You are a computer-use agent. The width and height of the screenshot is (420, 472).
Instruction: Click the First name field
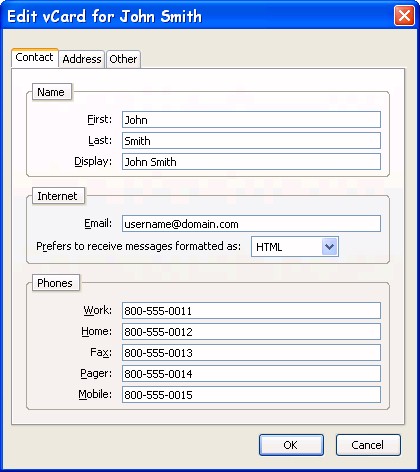[251, 120]
